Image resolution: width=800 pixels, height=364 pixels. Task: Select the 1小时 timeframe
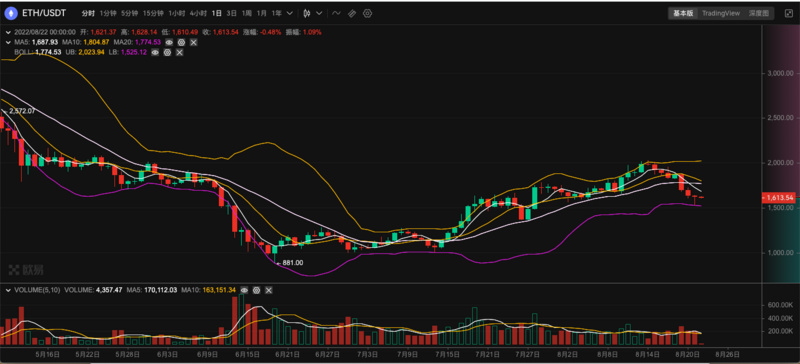click(177, 13)
